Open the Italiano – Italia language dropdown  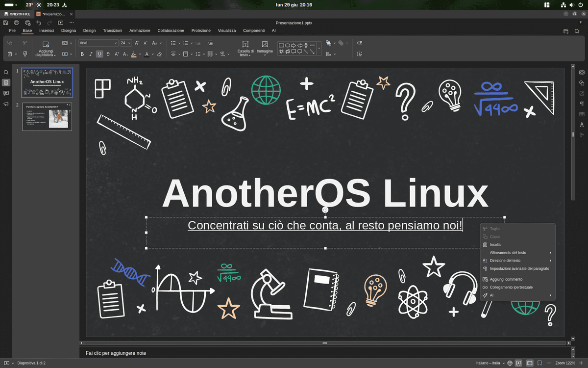tap(490, 363)
